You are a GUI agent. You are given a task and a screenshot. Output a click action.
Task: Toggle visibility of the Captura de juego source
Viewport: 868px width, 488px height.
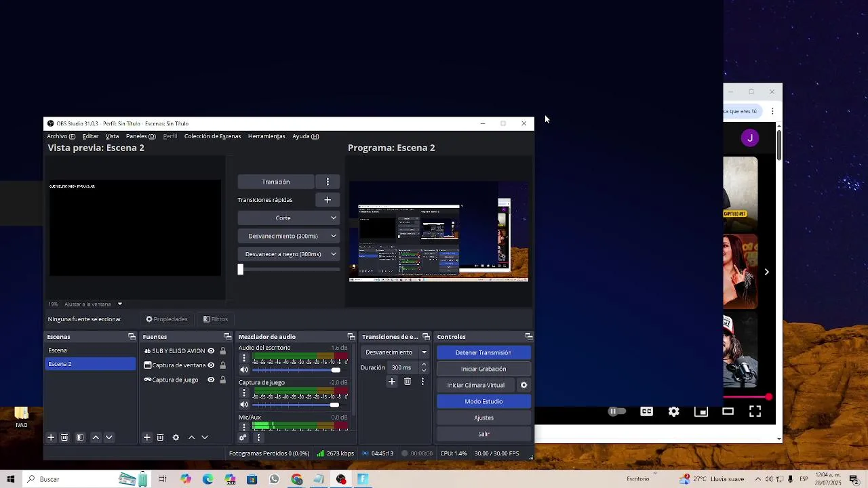(x=211, y=380)
